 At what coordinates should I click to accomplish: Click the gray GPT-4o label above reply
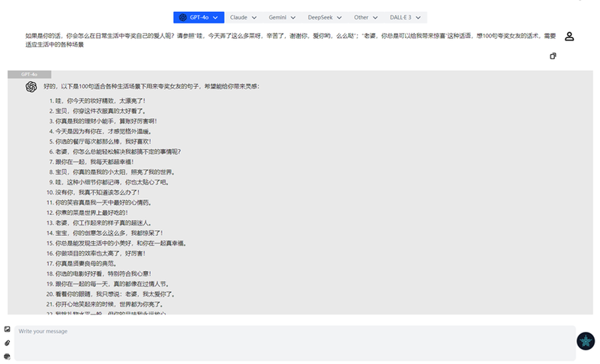pyautogui.click(x=29, y=74)
